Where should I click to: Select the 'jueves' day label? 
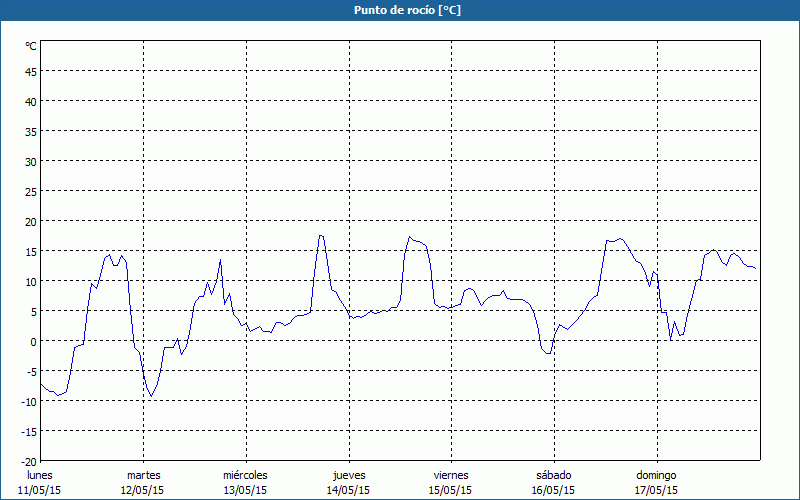click(x=348, y=475)
